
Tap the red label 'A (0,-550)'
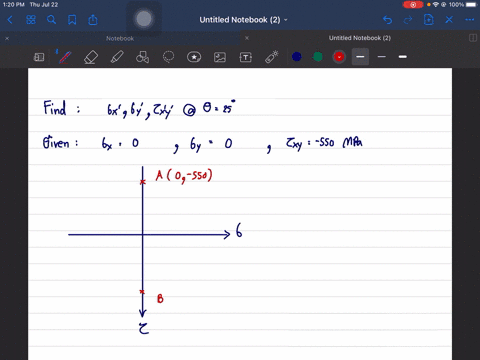[184, 176]
